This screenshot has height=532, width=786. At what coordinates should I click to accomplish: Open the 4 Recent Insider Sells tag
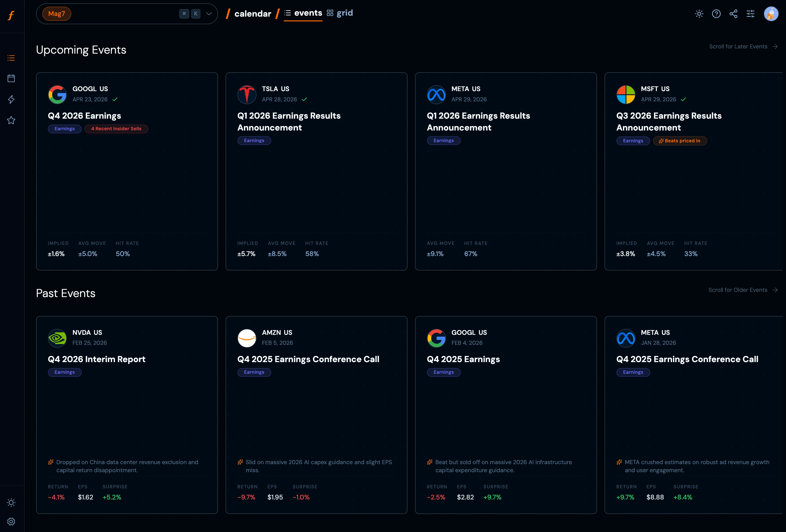[116, 129]
